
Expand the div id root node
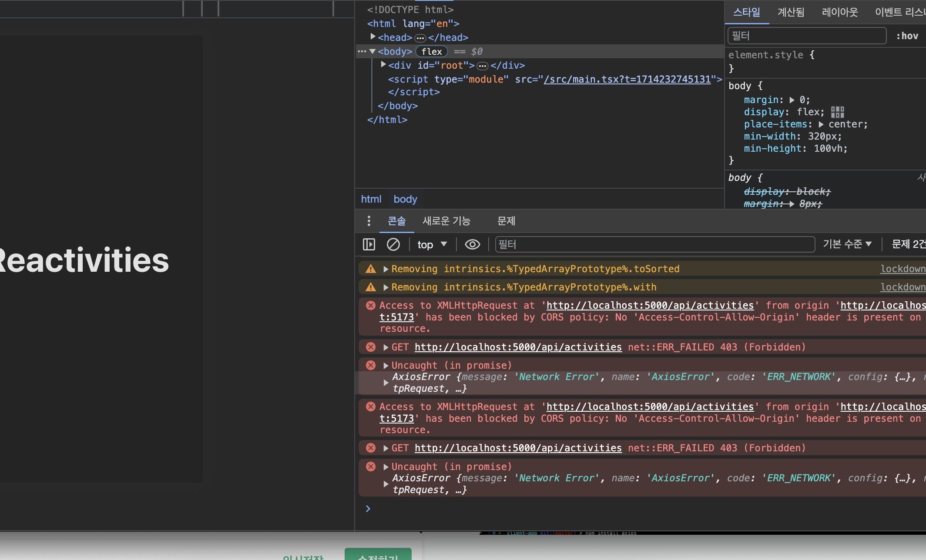click(x=383, y=65)
